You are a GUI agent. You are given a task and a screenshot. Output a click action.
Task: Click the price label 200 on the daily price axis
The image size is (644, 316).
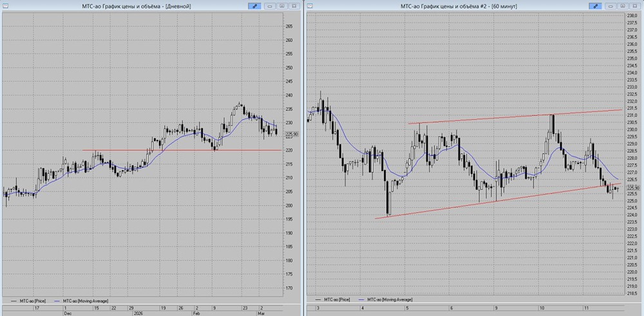pyautogui.click(x=289, y=205)
